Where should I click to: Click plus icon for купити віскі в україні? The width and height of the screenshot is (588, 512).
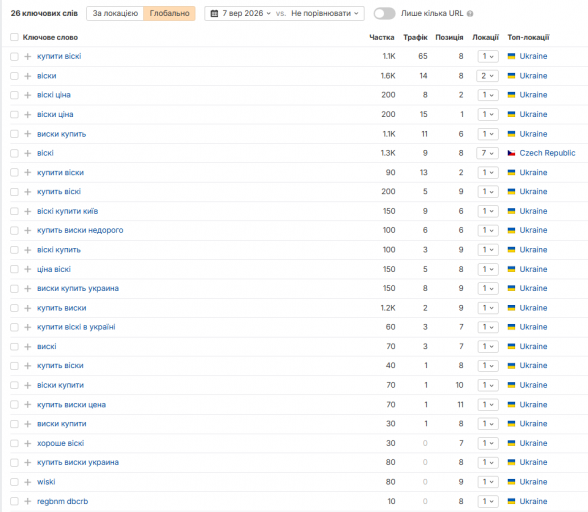click(27, 327)
